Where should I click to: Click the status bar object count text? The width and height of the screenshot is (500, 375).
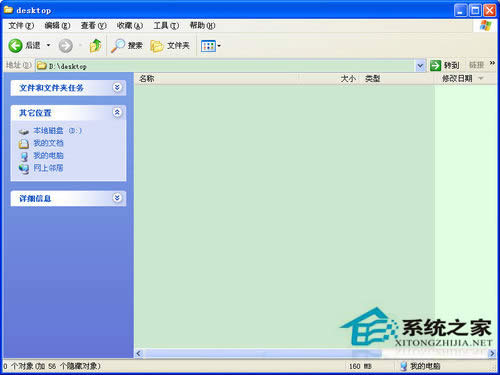pos(52,366)
